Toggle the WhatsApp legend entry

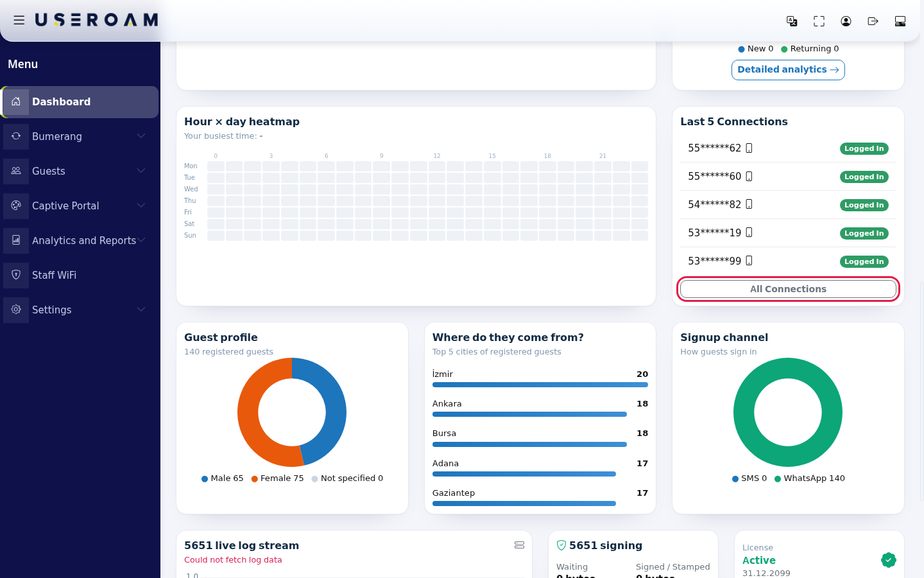pos(810,478)
